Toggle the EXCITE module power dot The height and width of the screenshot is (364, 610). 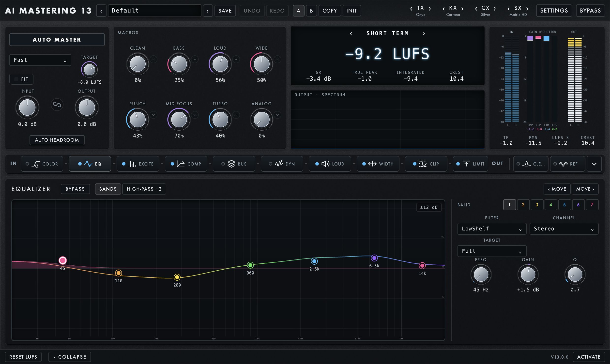[124, 164]
